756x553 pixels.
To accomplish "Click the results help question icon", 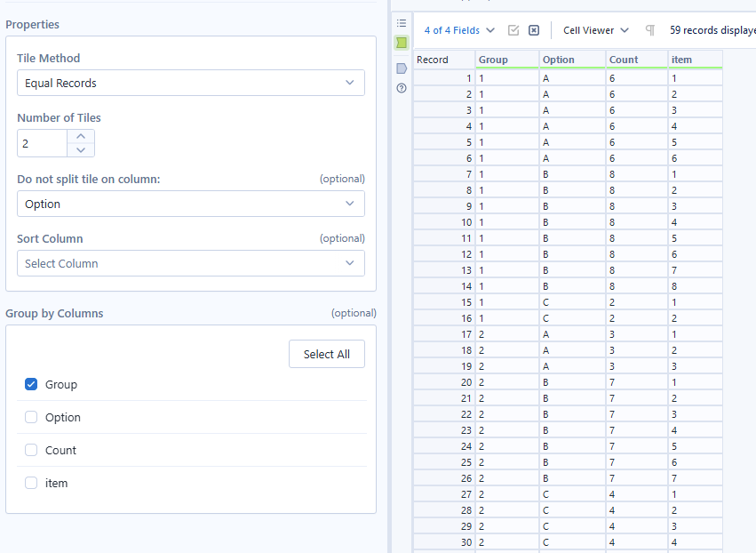I will click(x=402, y=88).
